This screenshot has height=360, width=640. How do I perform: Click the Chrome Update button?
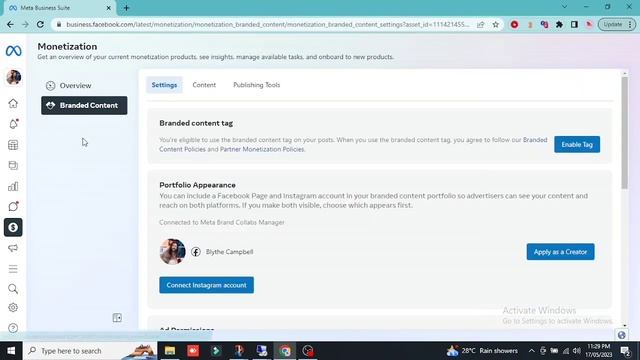pos(616,24)
